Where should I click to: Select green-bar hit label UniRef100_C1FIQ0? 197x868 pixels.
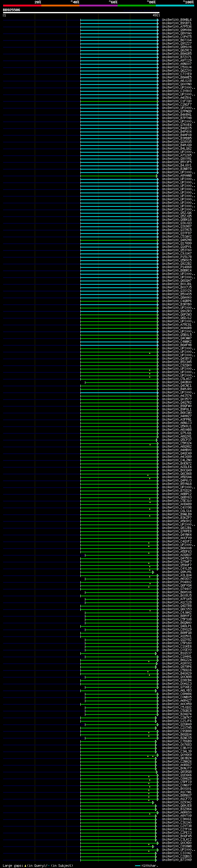[176, 101]
